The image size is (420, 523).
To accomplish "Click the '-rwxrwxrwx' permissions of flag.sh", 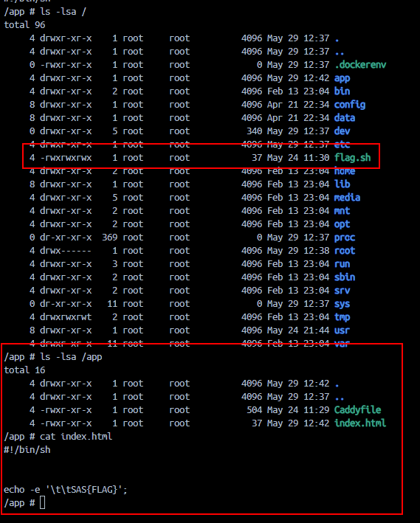I will pos(66,158).
